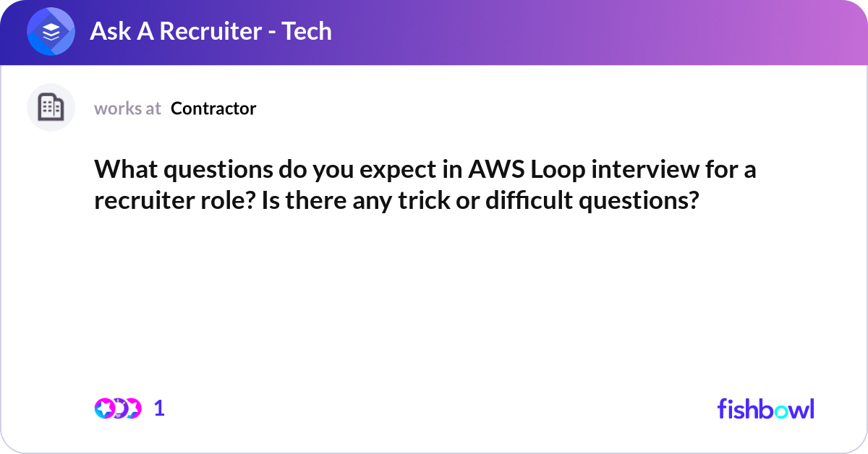Open the Ask A Recruiter - Tech bowl title

(210, 32)
